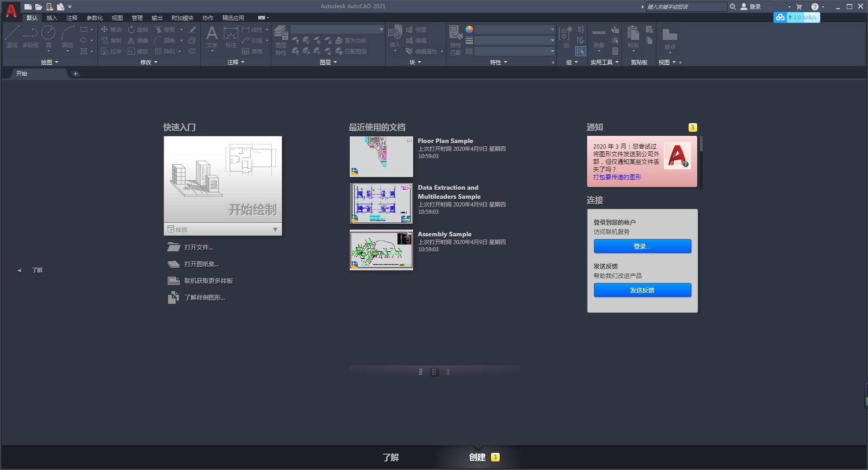The width and height of the screenshot is (868, 470).
Task: Click the 登录 sign-in button
Action: coord(642,246)
